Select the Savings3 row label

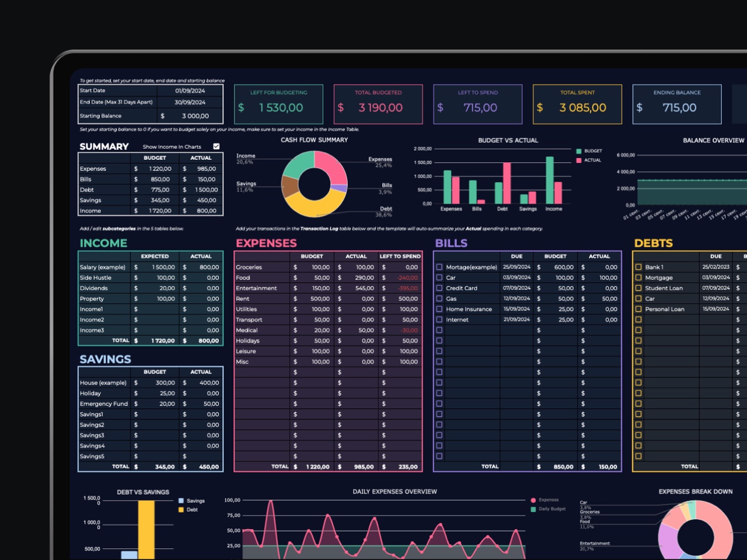(x=92, y=435)
